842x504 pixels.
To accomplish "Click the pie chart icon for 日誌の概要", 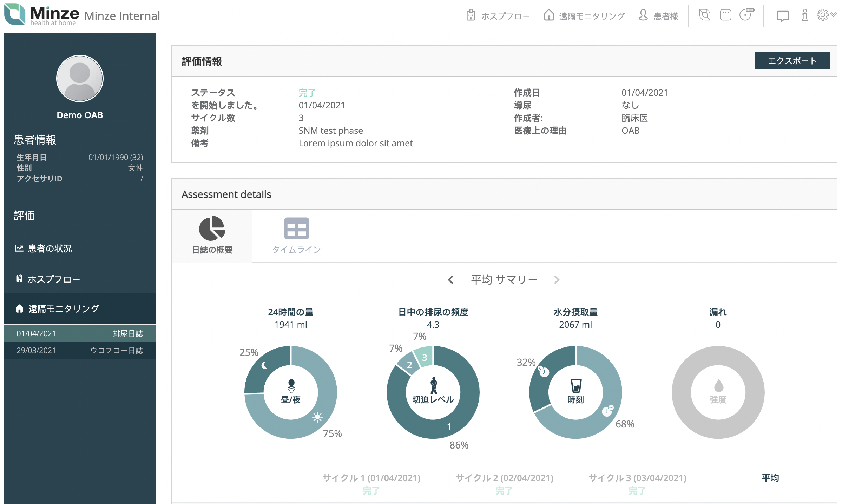I will tap(212, 228).
